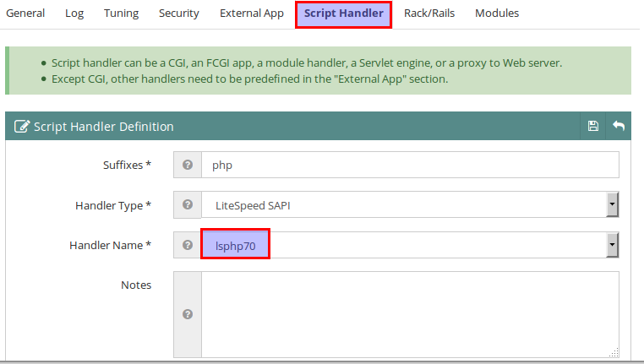Open the Security tab

pyautogui.click(x=179, y=14)
